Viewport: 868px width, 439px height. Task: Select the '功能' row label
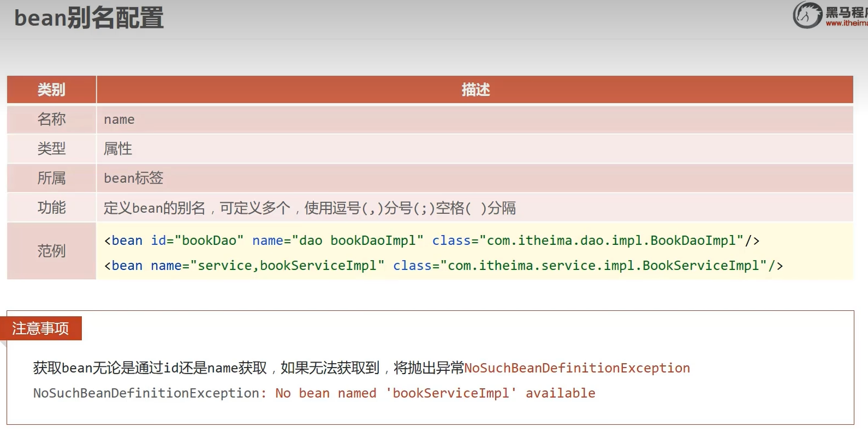pos(51,207)
